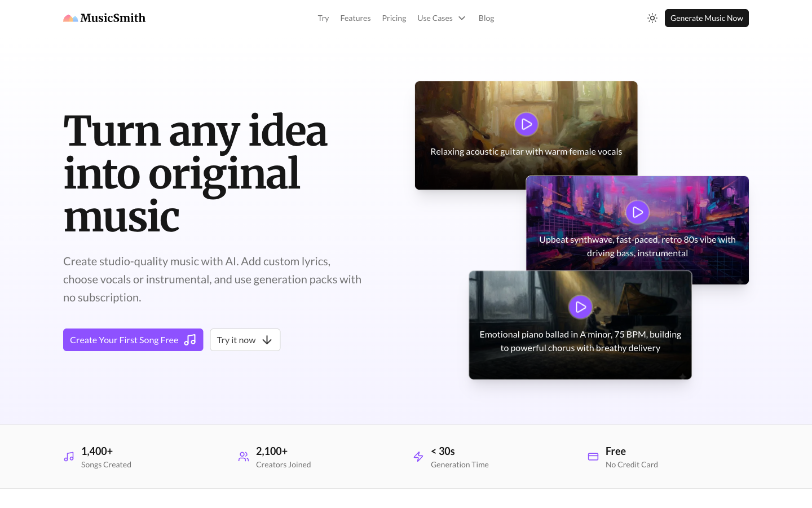This screenshot has width=812, height=508.
Task: Open the Use Cases chevron in navigation
Action: coord(461,18)
